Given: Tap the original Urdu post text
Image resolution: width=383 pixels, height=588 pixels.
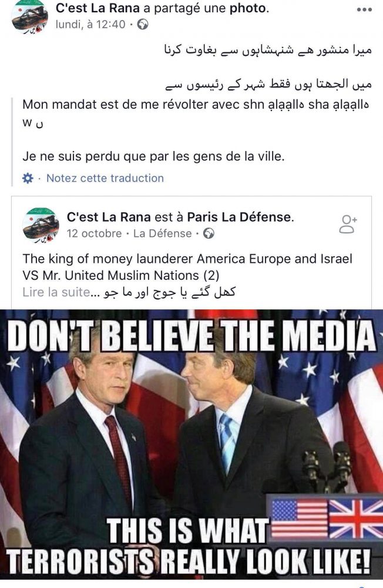Looking at the screenshot, I should click(x=268, y=68).
